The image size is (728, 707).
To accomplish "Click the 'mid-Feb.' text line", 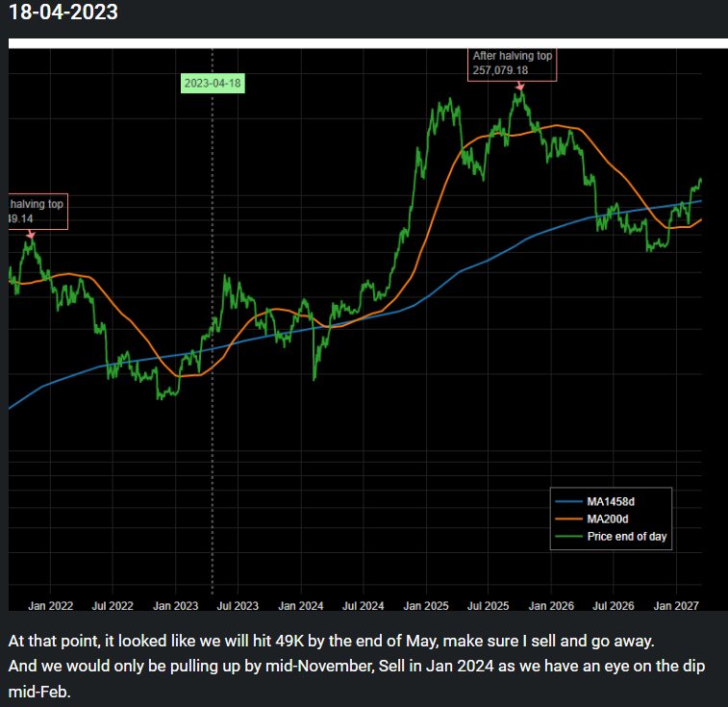I will click(x=39, y=692).
